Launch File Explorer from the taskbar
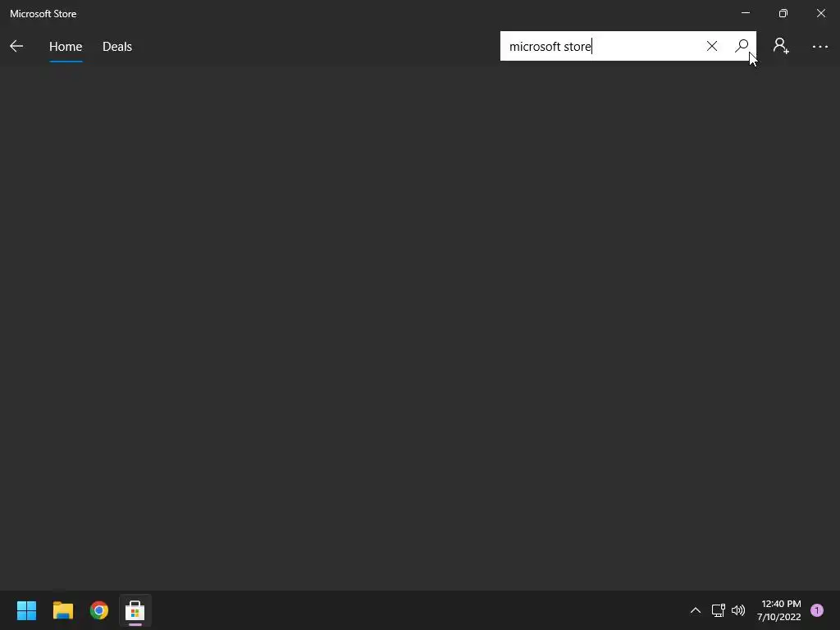This screenshot has height=630, width=840. point(62,609)
